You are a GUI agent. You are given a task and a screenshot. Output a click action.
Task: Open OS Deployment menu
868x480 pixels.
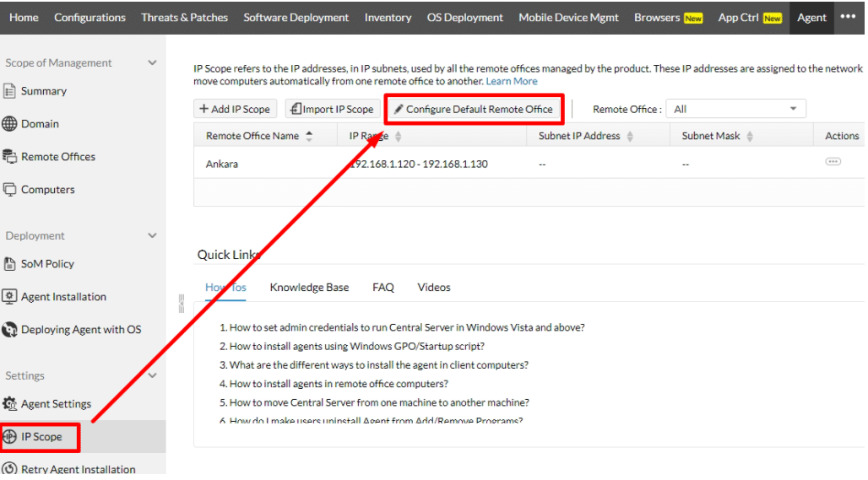tap(464, 18)
